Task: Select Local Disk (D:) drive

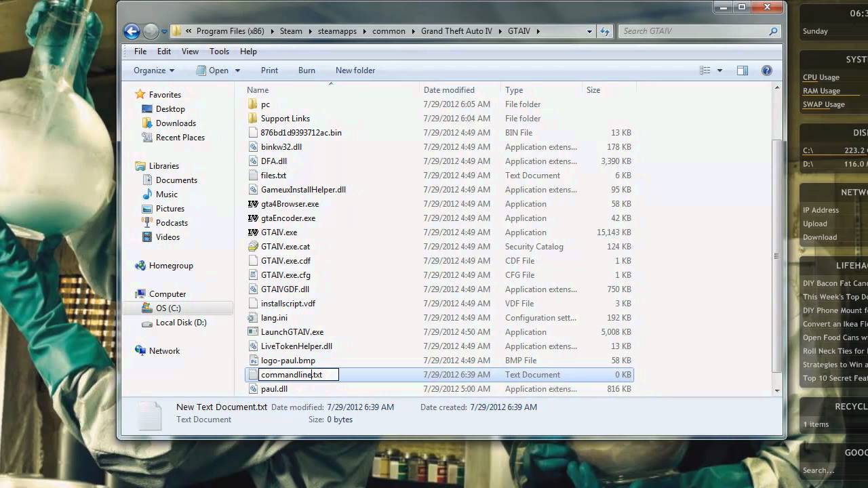Action: click(x=181, y=323)
